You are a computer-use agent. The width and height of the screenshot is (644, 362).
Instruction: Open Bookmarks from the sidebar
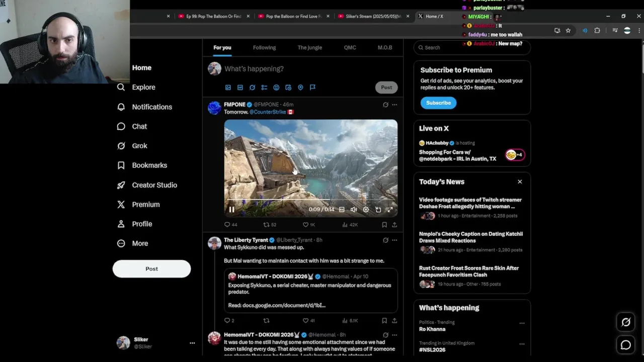(142, 165)
